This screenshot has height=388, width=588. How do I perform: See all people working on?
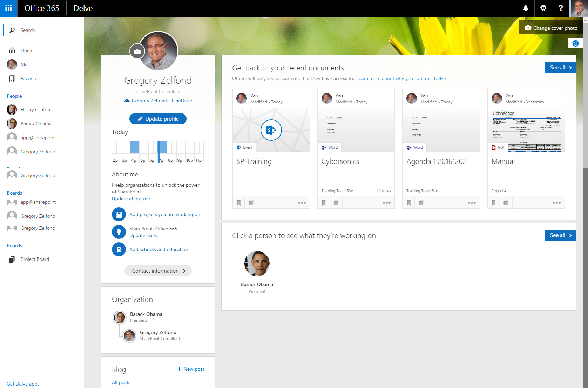[x=560, y=235]
